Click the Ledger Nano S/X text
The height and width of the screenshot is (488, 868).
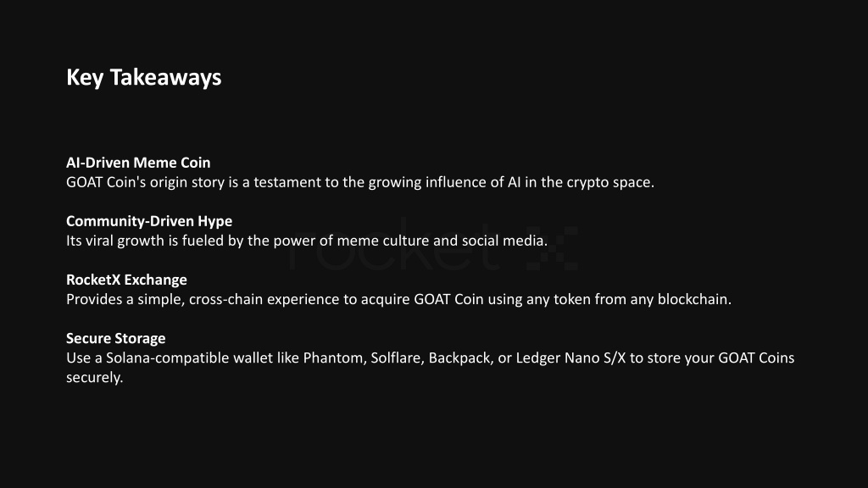tap(570, 358)
